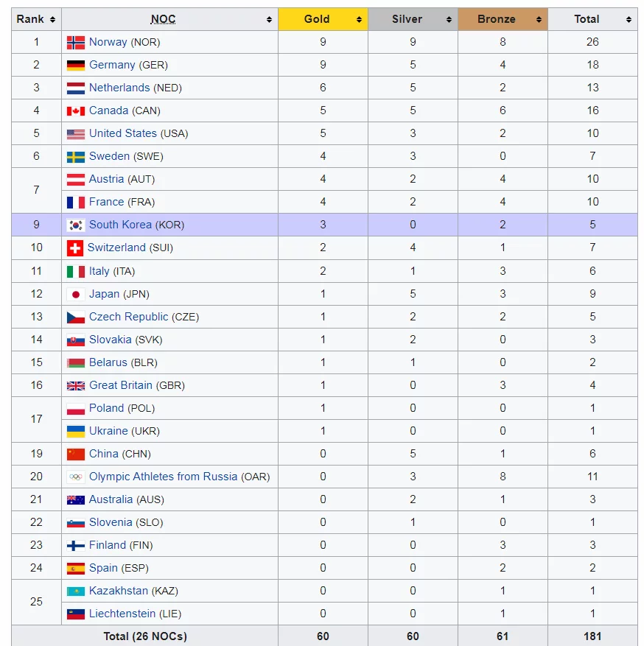Image resolution: width=644 pixels, height=646 pixels.
Task: Open Olympic Athletes from Russia link
Action: tap(163, 477)
